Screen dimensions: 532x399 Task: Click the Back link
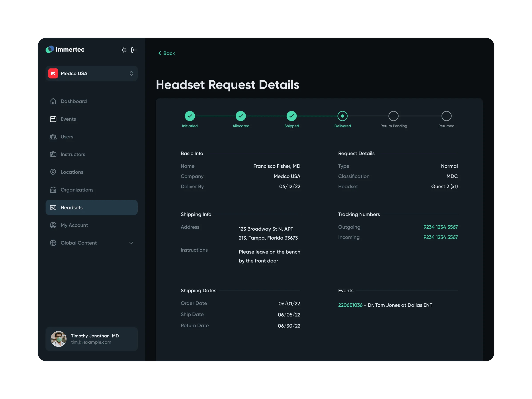pyautogui.click(x=166, y=53)
